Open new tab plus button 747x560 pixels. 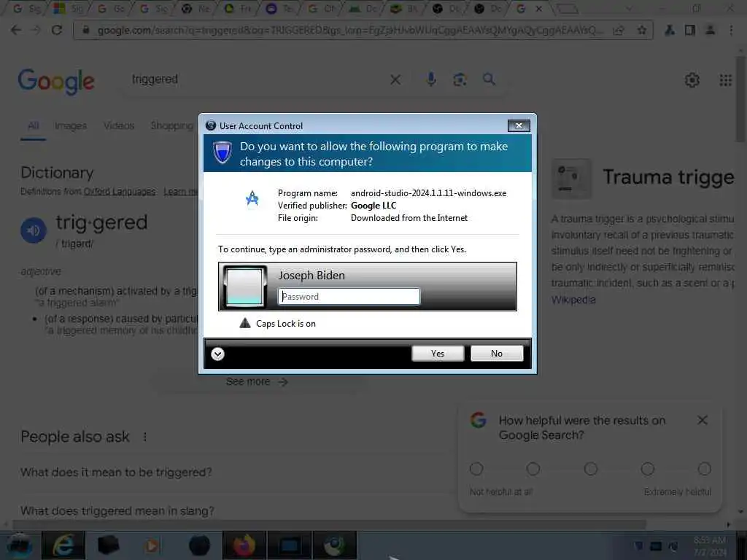click(x=567, y=9)
